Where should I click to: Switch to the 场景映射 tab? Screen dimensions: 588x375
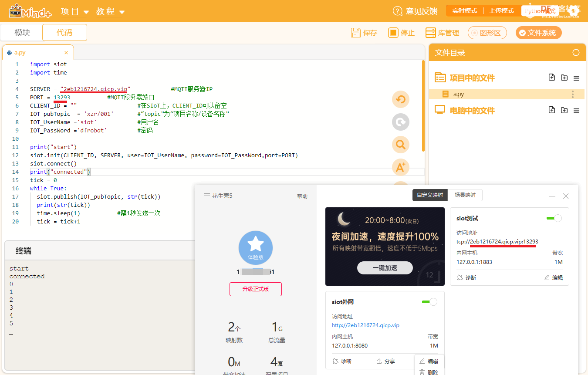click(x=465, y=195)
